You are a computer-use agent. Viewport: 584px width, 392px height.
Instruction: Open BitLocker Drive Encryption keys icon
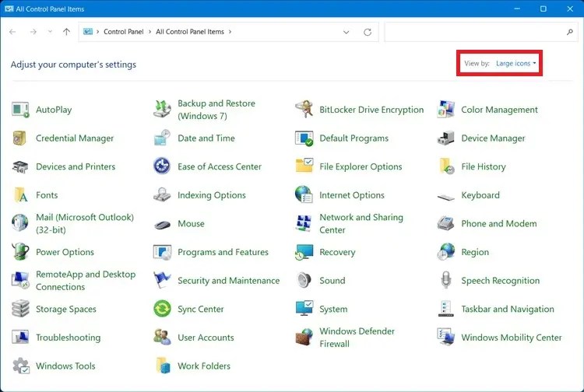(x=304, y=110)
